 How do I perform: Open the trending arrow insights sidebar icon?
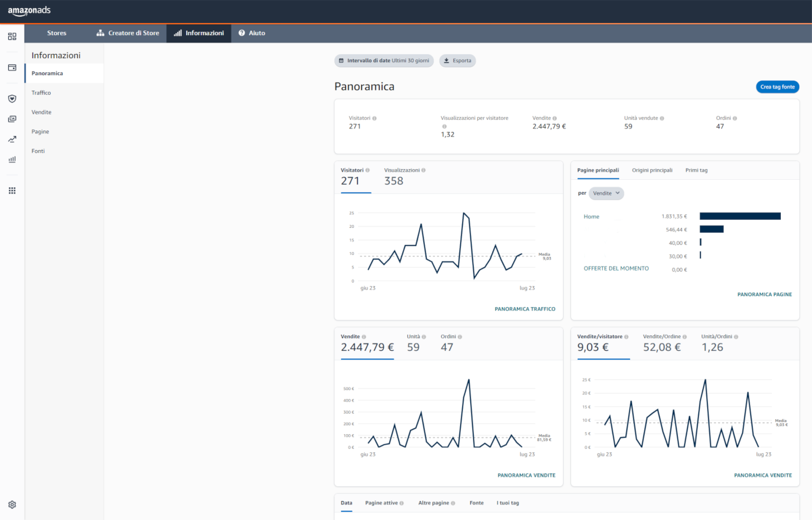pyautogui.click(x=12, y=139)
